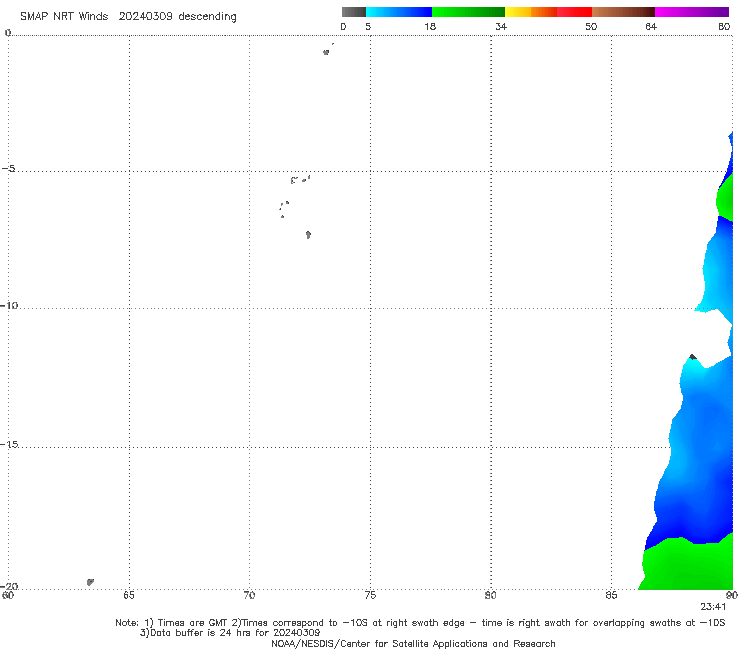Click the island marker near 63E just above -20 latitude
740x650 pixels.
[x=90, y=582]
